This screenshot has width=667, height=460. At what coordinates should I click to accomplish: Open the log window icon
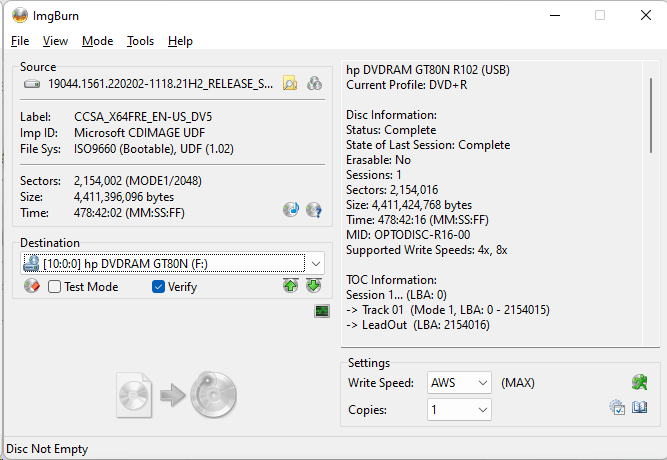point(321,312)
